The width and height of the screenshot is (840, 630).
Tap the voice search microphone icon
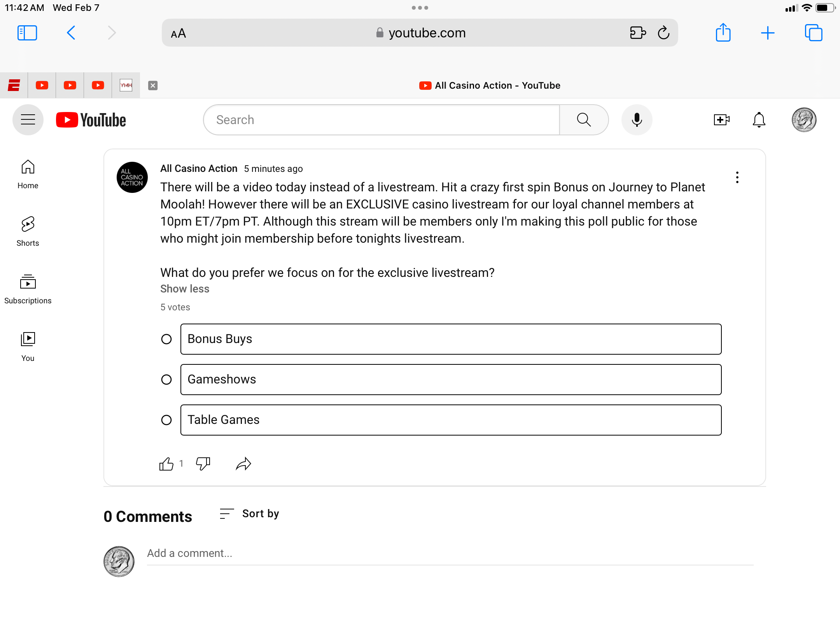coord(637,120)
